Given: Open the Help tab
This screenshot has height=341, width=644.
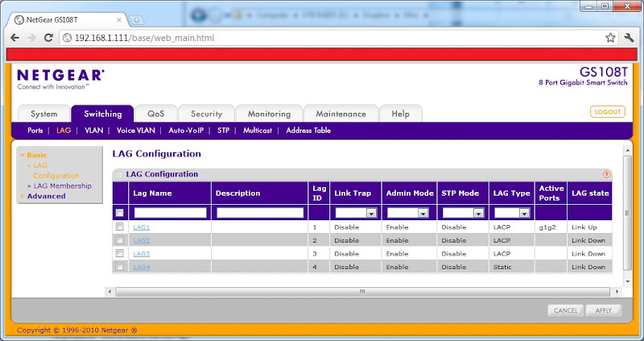Looking at the screenshot, I should [400, 114].
